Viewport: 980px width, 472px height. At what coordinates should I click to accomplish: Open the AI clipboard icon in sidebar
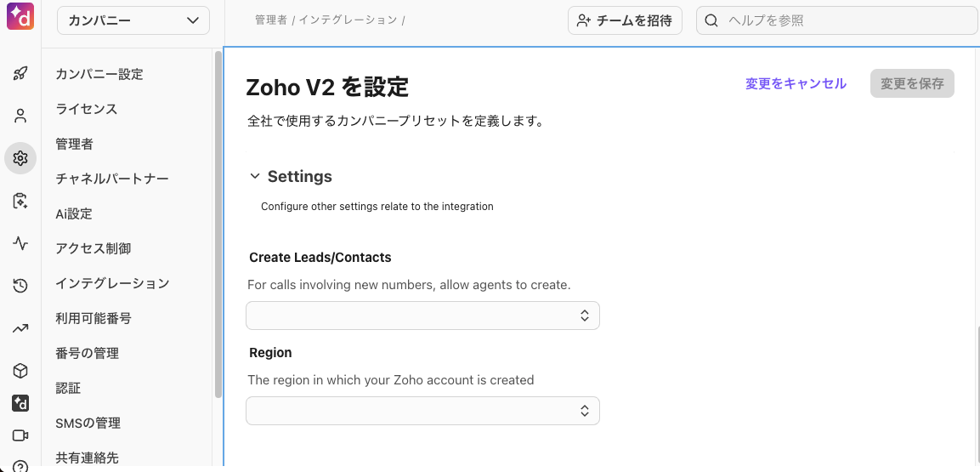(20, 201)
